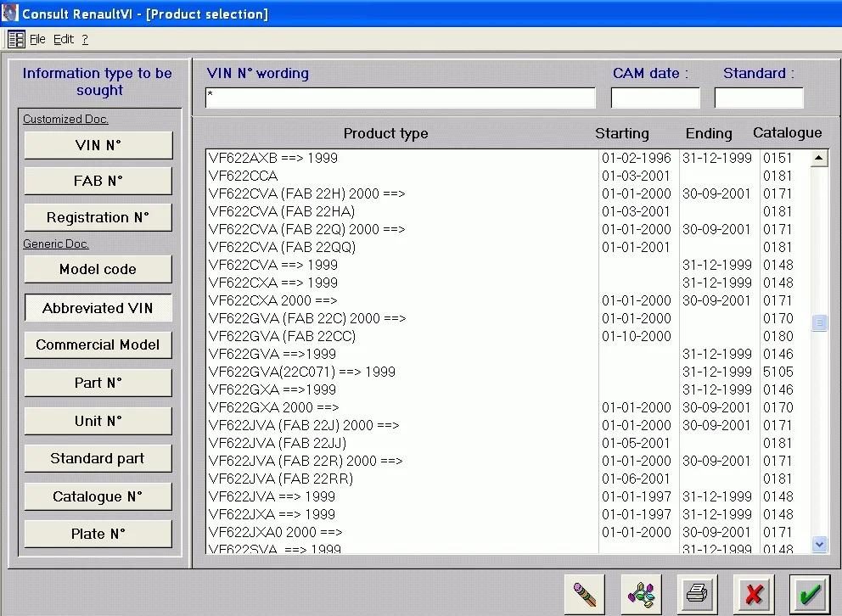842x616 pixels.
Task: Click the Catalogue N° button
Action: 98,496
